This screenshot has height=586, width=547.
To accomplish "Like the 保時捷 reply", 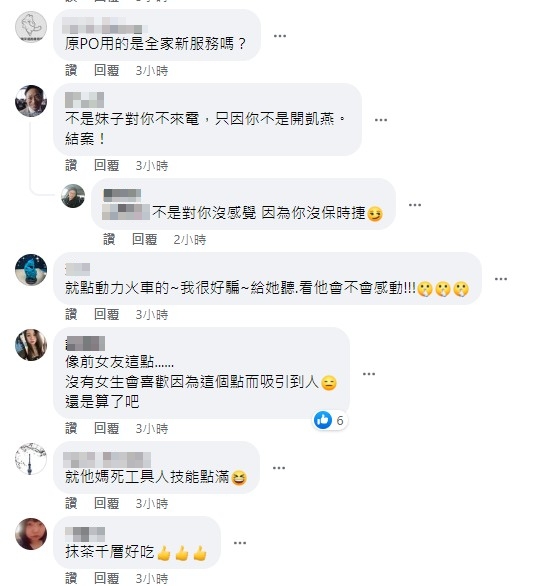I will pos(109,239).
